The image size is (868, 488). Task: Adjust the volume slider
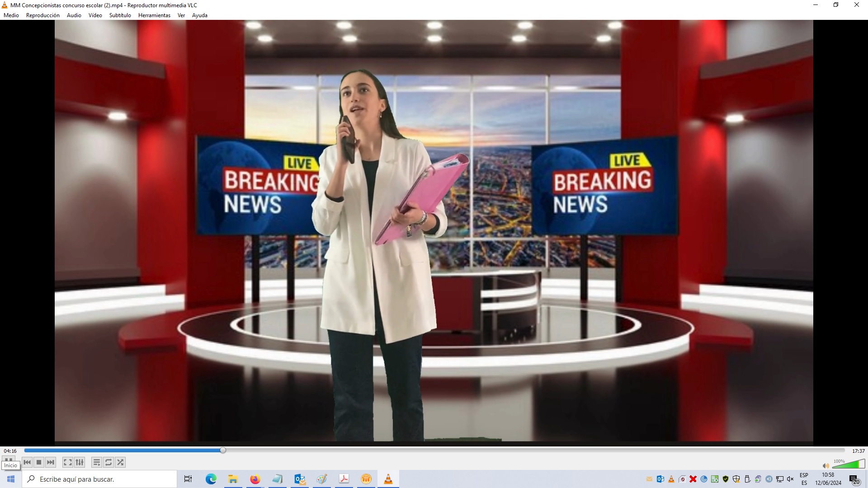[x=849, y=465]
